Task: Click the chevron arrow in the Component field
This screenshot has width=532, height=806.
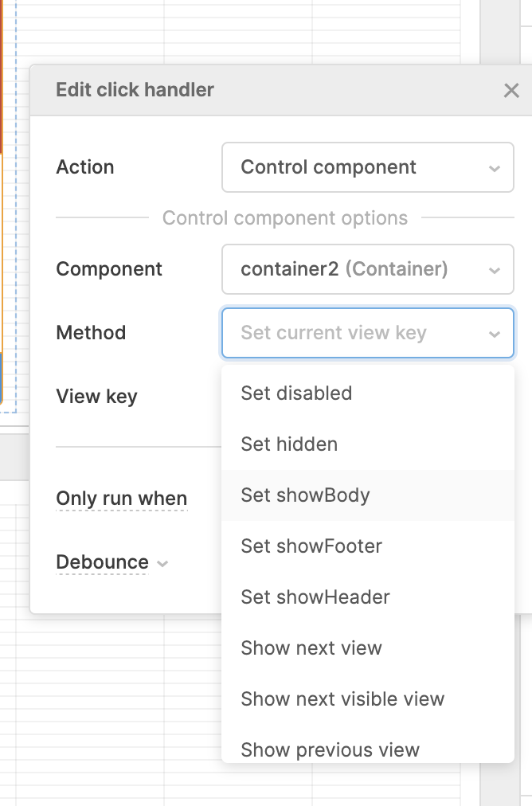Action: click(x=495, y=270)
